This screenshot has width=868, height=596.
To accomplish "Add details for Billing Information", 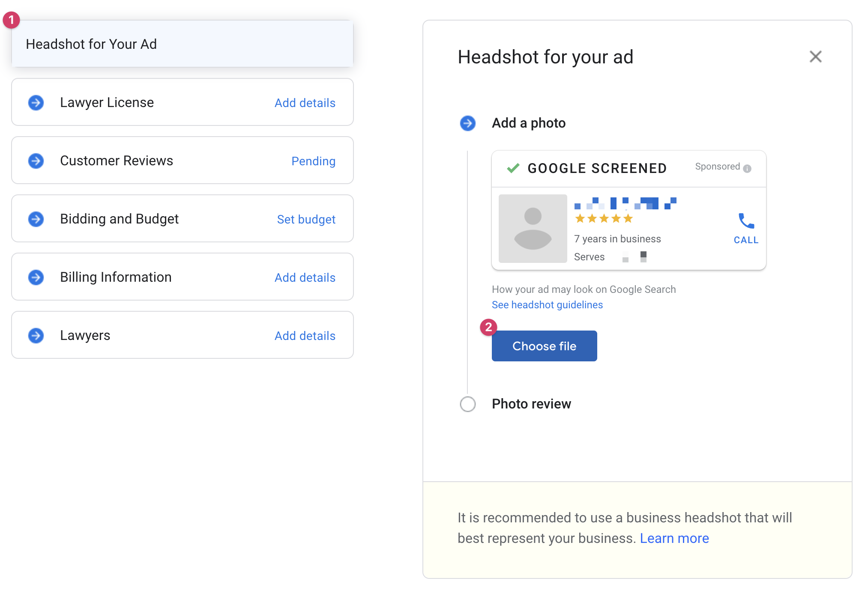I will [x=305, y=277].
